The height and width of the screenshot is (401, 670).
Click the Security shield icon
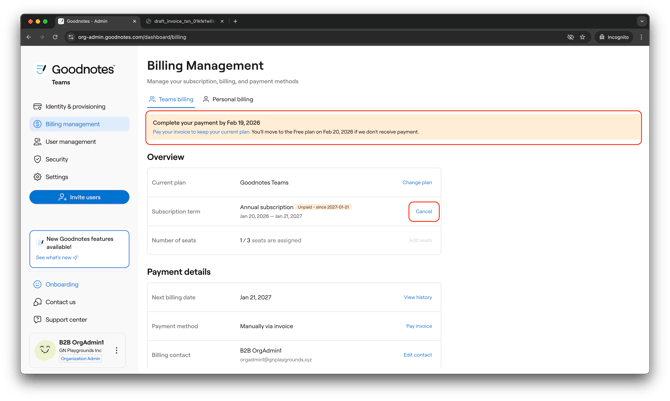38,159
